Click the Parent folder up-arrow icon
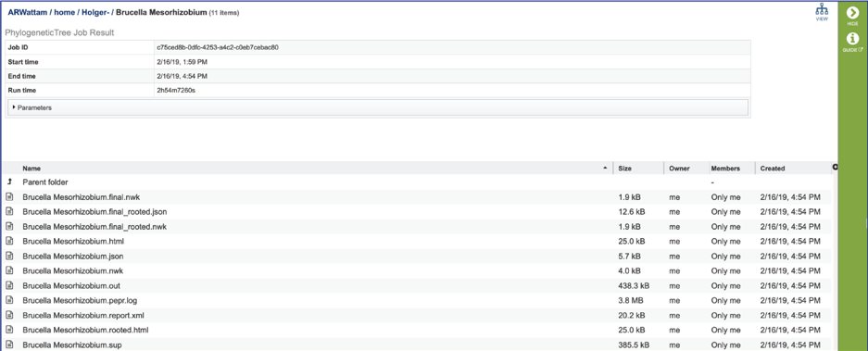 pos(9,182)
